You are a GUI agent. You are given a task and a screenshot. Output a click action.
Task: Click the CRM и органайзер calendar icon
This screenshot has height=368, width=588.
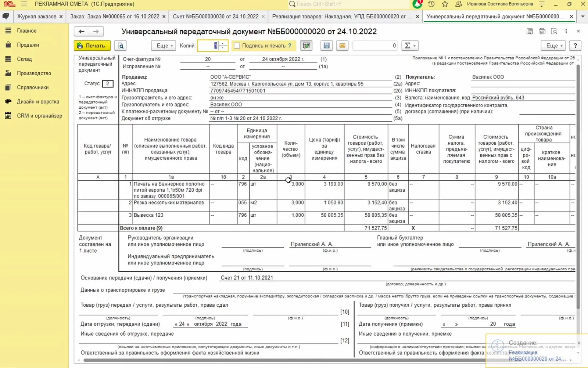click(8, 116)
